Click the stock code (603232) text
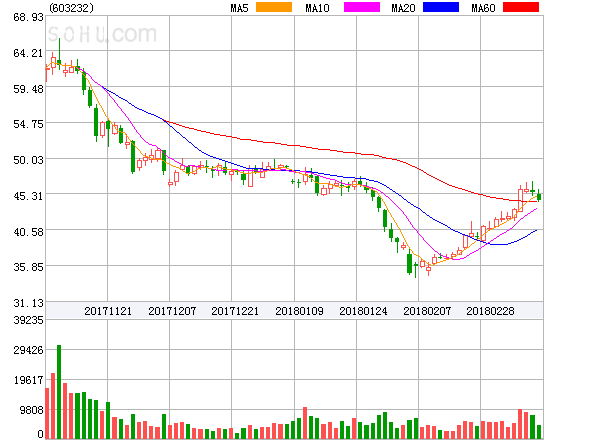The width and height of the screenshot is (600, 440). click(x=71, y=8)
